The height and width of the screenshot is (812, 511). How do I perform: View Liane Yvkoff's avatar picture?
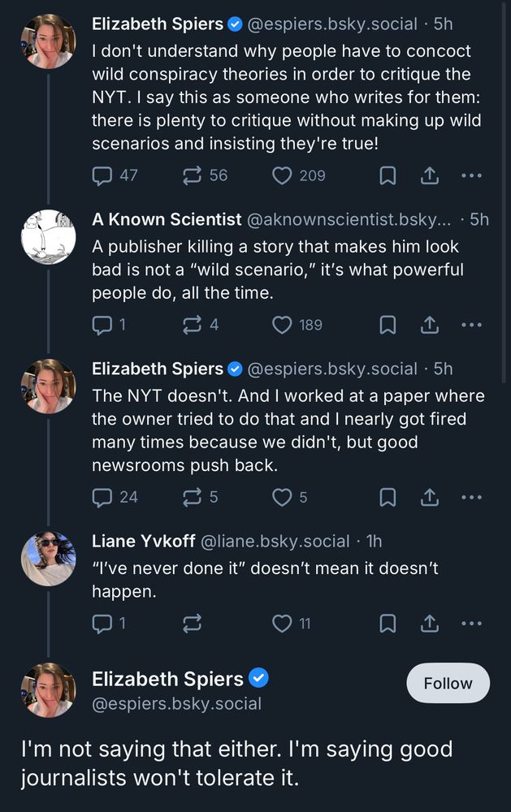point(48,559)
